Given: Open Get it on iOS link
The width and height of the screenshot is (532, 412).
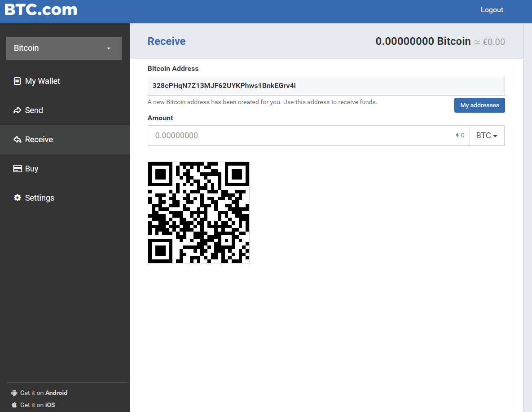Looking at the screenshot, I should (x=33, y=405).
